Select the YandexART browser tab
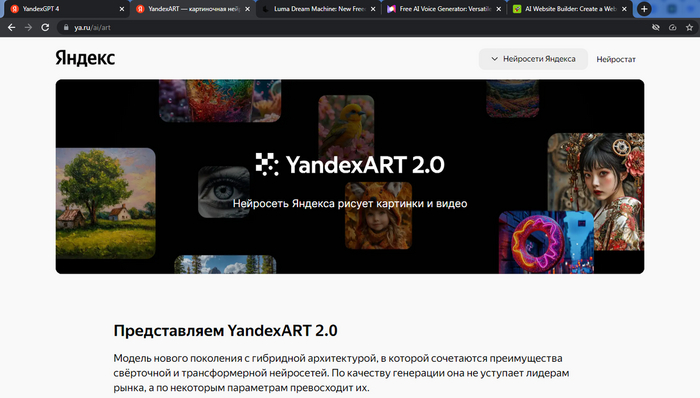 click(x=193, y=9)
